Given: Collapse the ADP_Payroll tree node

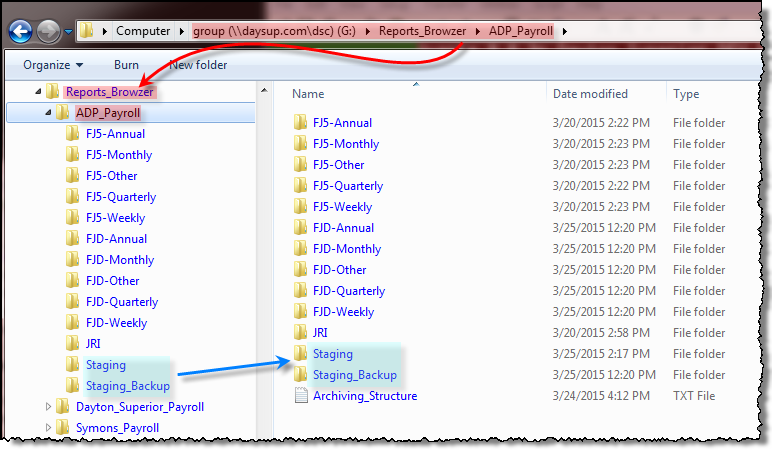Looking at the screenshot, I should tap(49, 113).
